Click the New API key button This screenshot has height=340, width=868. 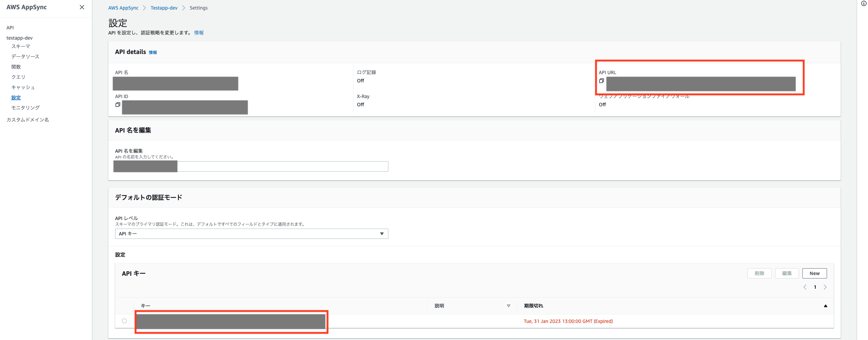click(x=814, y=273)
